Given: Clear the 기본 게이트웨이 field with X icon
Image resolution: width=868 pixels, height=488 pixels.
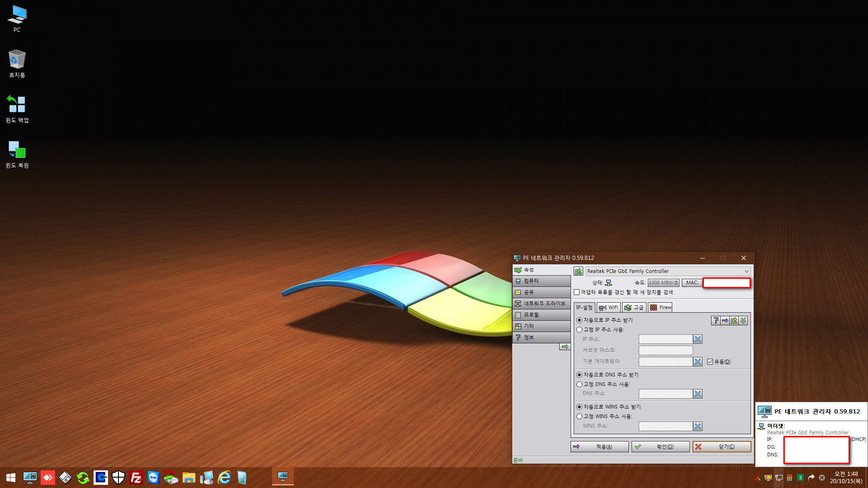Looking at the screenshot, I should tap(698, 361).
